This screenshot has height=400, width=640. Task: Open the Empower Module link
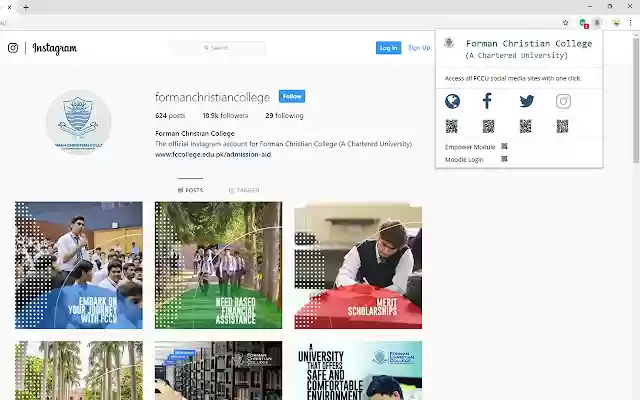[470, 147]
